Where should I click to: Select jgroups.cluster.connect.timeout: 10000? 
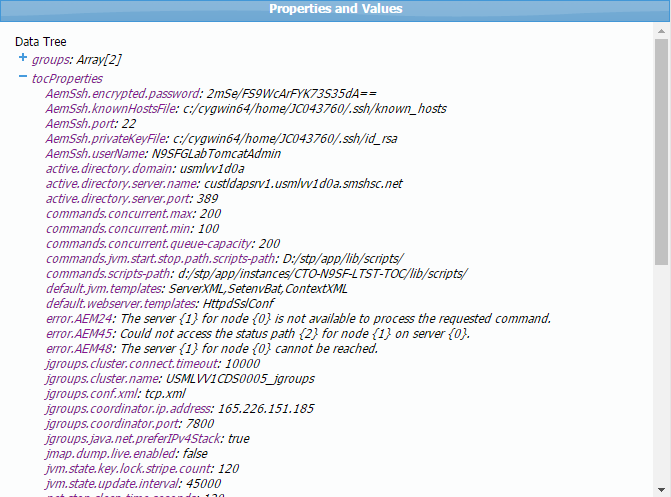153,363
